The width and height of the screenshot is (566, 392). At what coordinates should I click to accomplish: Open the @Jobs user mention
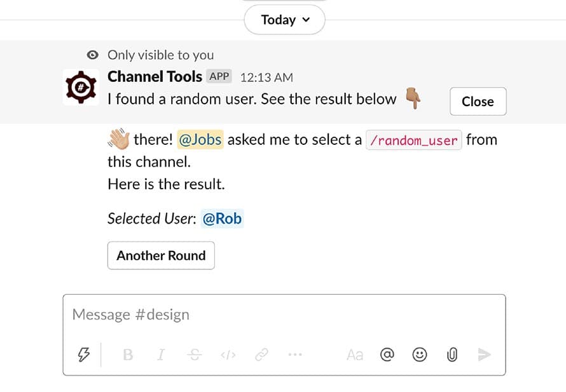coord(200,140)
